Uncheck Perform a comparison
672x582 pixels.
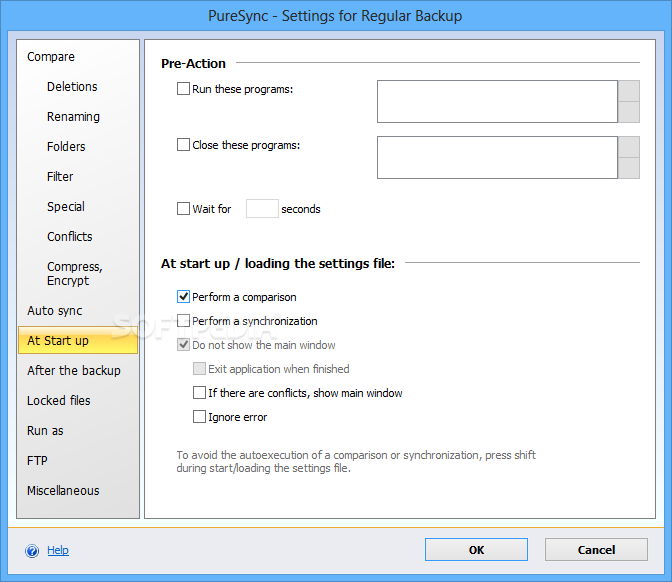coord(183,297)
